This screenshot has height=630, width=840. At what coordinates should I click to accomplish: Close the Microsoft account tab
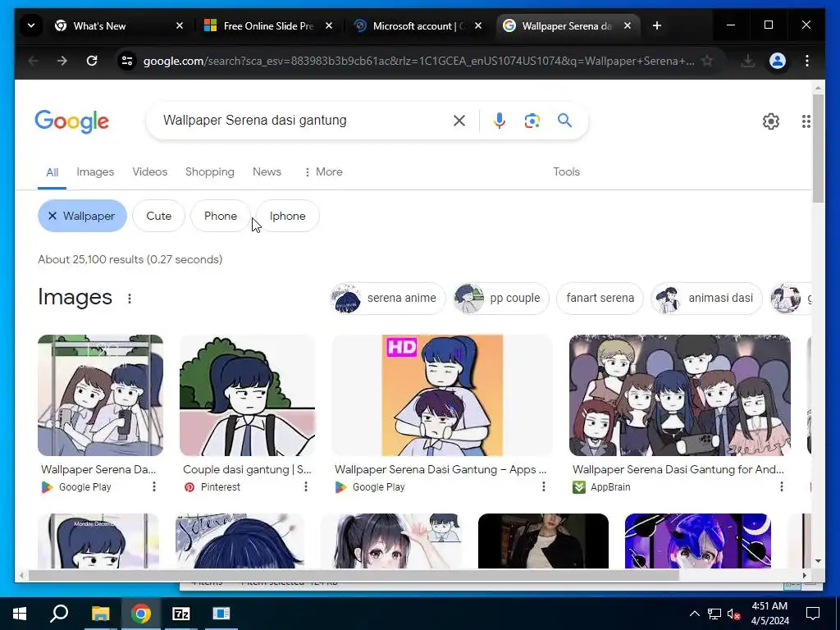click(x=478, y=25)
